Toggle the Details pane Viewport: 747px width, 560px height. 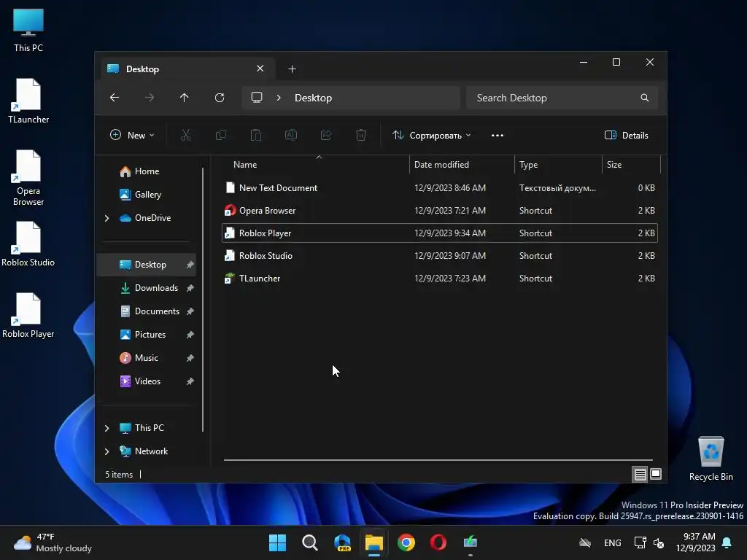click(627, 135)
